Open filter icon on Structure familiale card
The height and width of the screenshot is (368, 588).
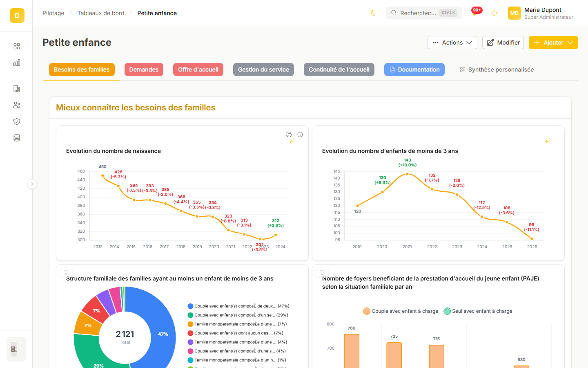point(66,273)
